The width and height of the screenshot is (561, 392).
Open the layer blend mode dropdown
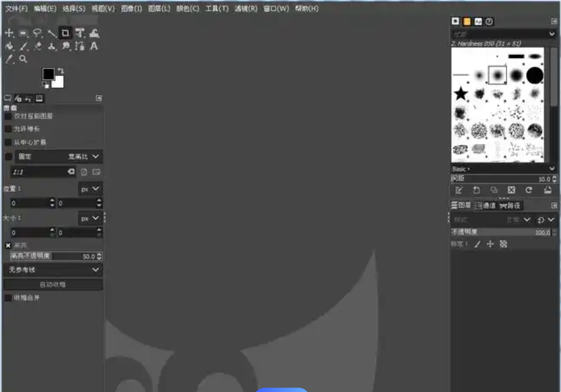491,220
